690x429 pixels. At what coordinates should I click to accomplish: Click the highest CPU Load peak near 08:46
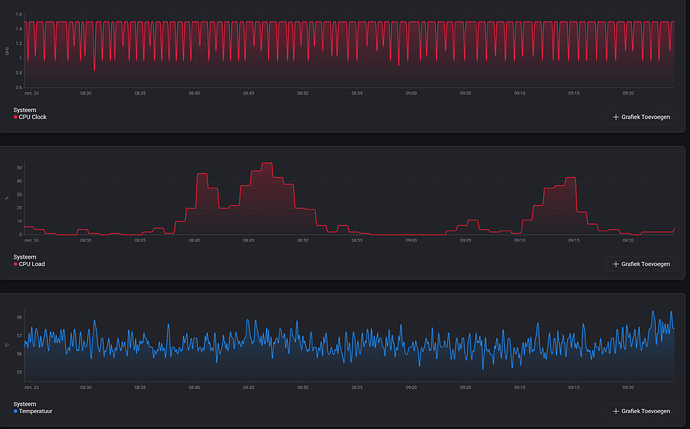(267, 163)
